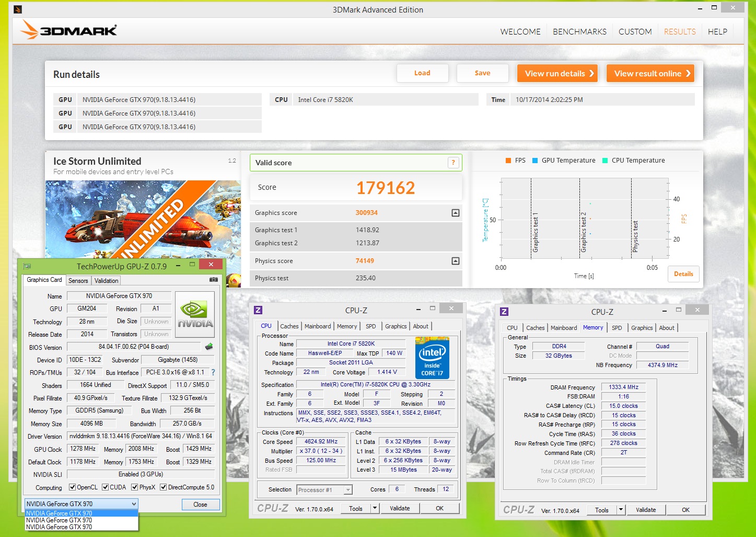Open Graphics tab in CPU-Z memory window

click(x=642, y=328)
